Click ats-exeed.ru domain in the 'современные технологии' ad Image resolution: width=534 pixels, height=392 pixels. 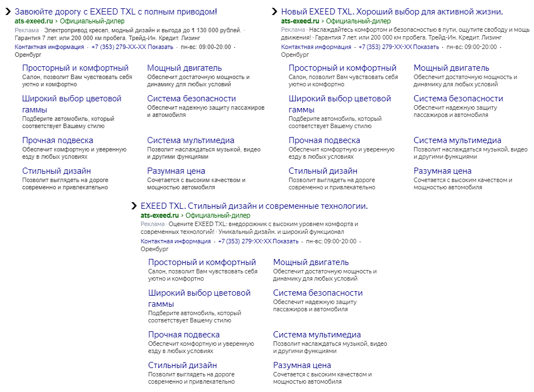[160, 215]
